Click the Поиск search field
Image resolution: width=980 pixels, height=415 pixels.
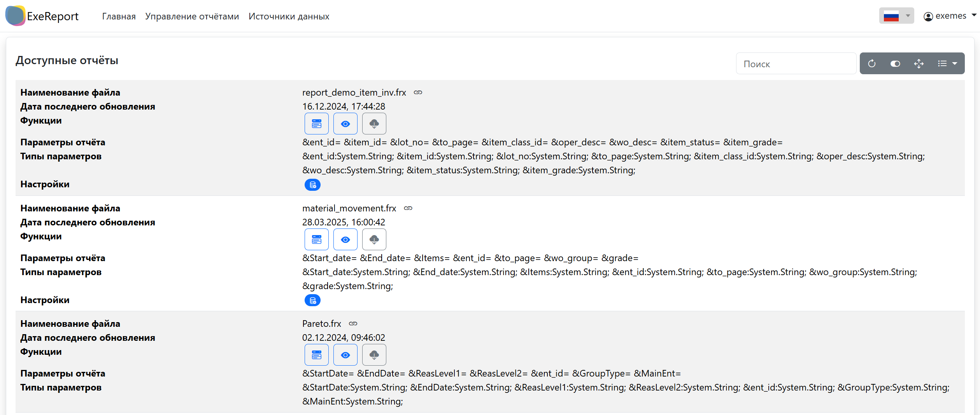click(x=796, y=64)
